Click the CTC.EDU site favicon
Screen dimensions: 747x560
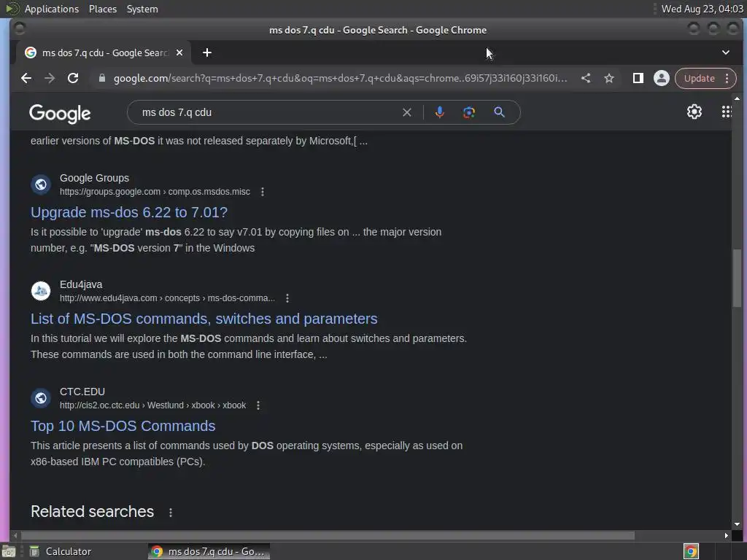pyautogui.click(x=41, y=397)
